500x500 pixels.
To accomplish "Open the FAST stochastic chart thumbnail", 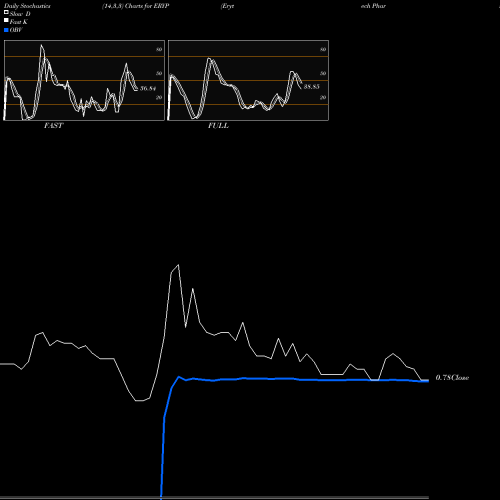I will click(x=84, y=80).
